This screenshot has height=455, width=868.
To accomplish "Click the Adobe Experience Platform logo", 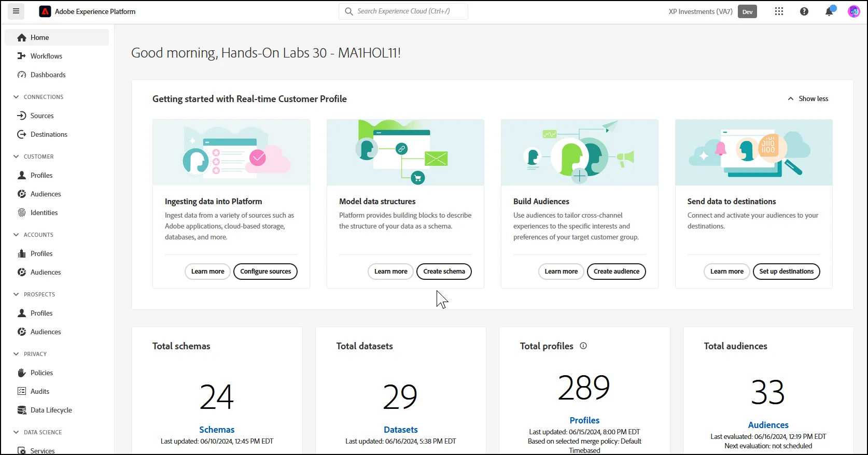I will click(x=45, y=11).
